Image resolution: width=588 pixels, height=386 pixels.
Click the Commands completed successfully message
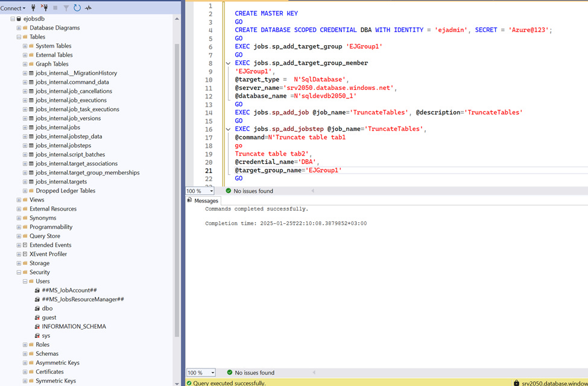[x=256, y=209]
